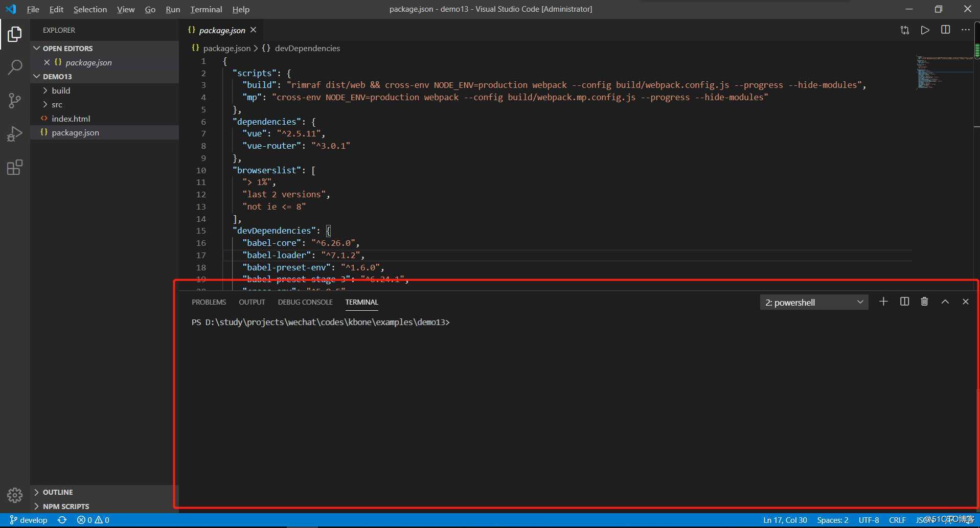Viewport: 980px width, 528px height.
Task: Open the Extensions view
Action: [x=15, y=167]
